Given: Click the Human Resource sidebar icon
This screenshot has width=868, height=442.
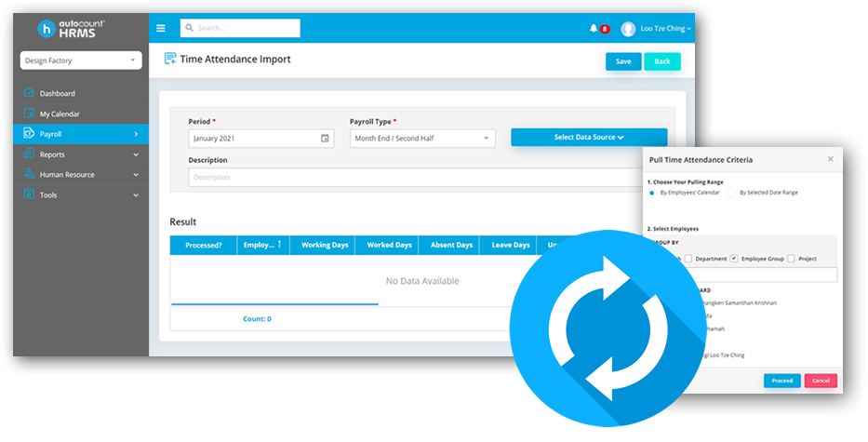Looking at the screenshot, I should tap(29, 175).
